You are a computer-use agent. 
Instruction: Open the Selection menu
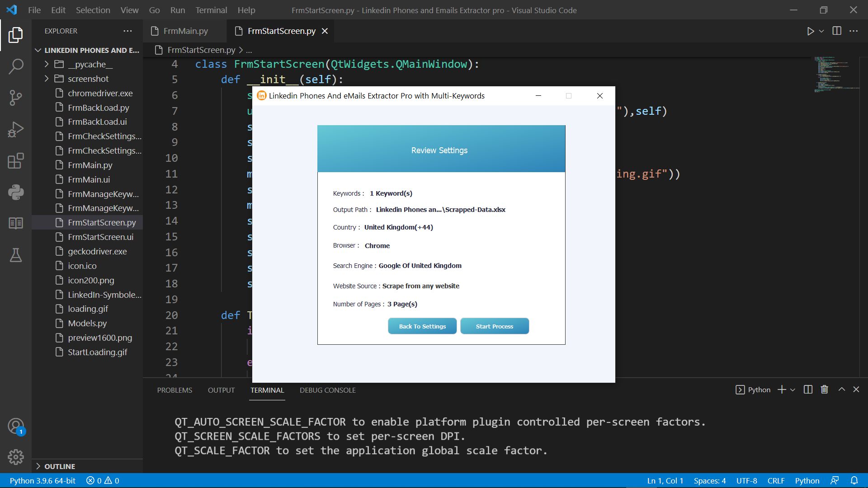click(93, 10)
